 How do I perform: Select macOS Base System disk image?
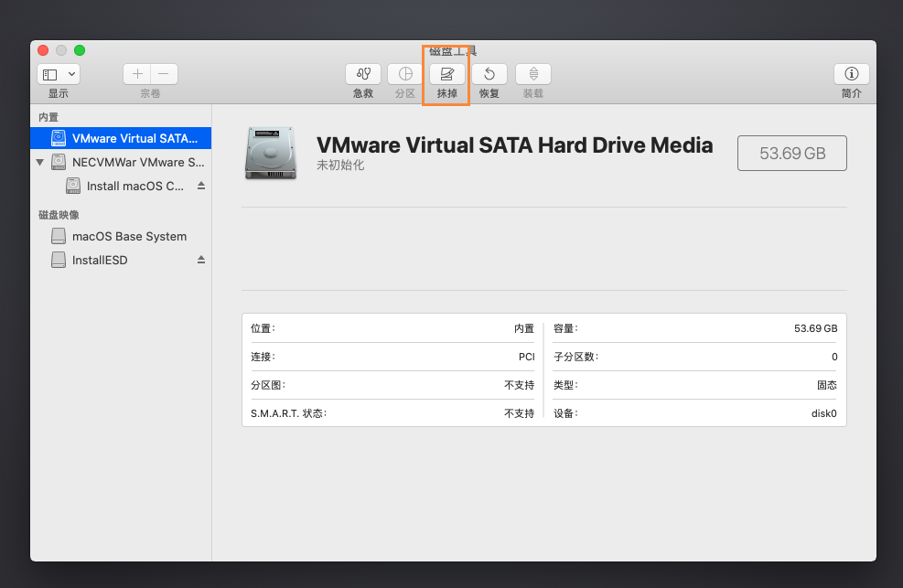point(121,237)
